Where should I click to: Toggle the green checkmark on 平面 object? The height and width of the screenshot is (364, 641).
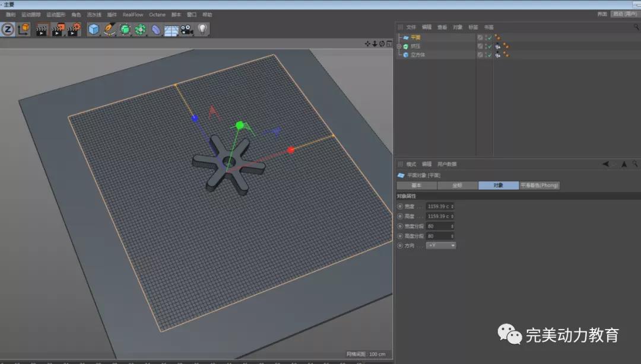490,37
